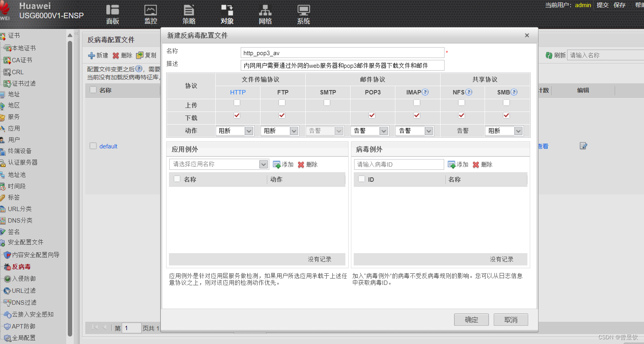Click the help icon beside 配置文件变更之后
Image resolution: width=644 pixels, height=344 pixels.
(x=138, y=69)
